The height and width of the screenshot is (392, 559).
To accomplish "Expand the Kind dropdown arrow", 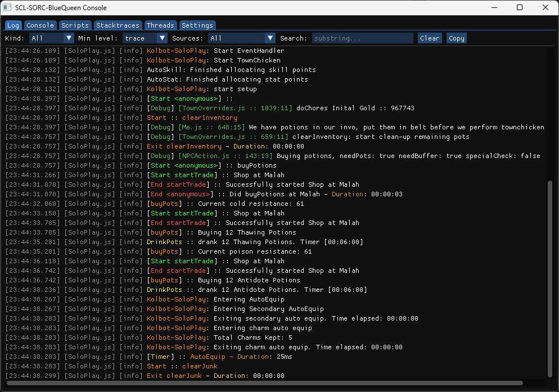I will pos(69,38).
